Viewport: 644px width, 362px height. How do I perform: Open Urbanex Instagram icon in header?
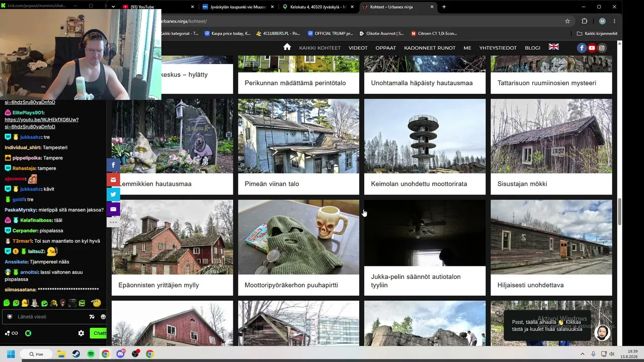point(602,48)
